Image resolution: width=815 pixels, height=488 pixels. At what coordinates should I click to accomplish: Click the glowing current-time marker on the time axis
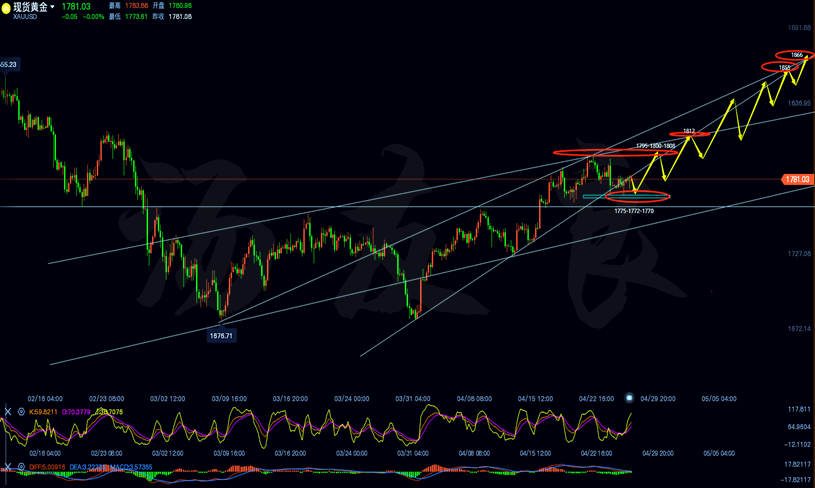pos(629,398)
